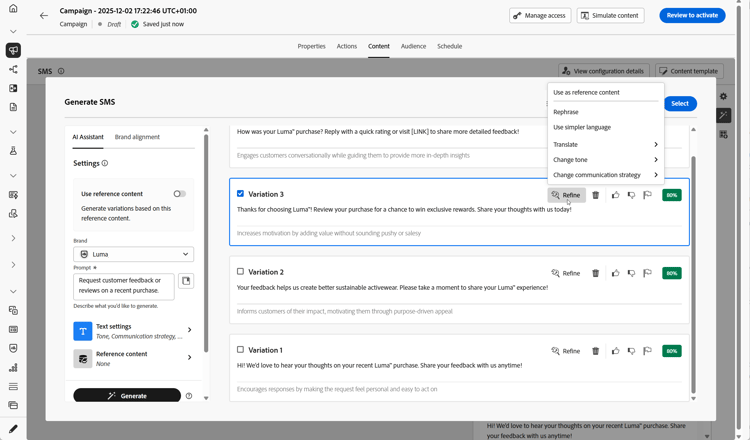The image size is (750, 440).
Task: Click the Variation 1 score badge
Action: point(672,351)
